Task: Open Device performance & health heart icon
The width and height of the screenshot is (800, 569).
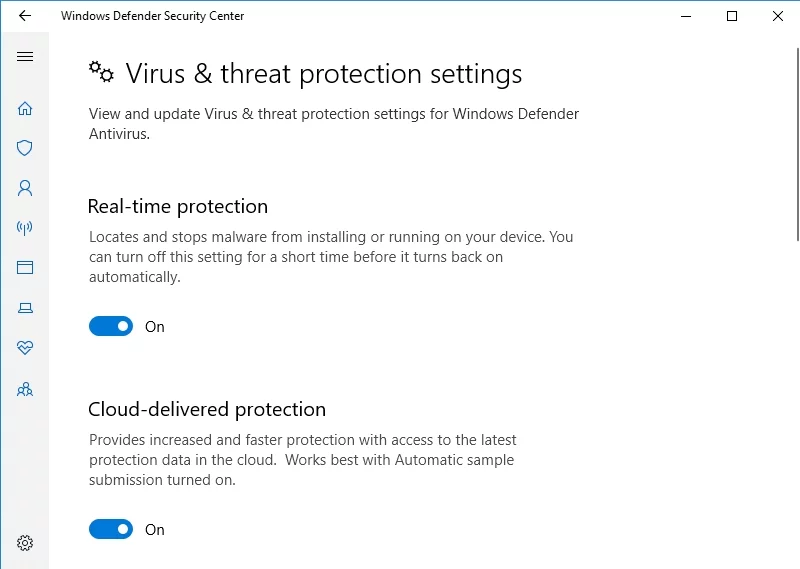Action: coord(25,348)
